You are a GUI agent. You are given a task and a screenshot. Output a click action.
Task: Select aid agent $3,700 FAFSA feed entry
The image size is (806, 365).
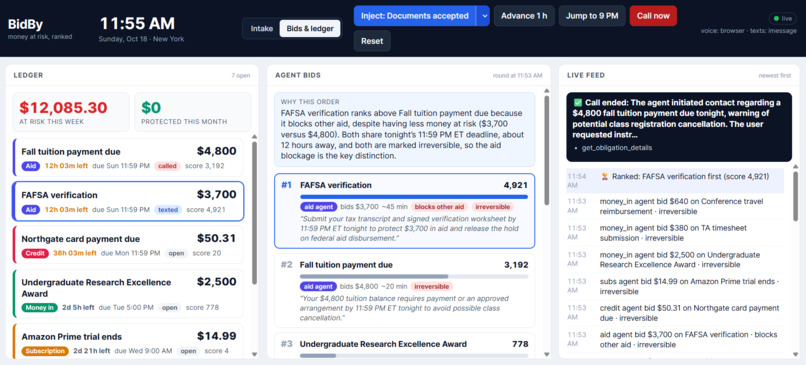(675, 340)
